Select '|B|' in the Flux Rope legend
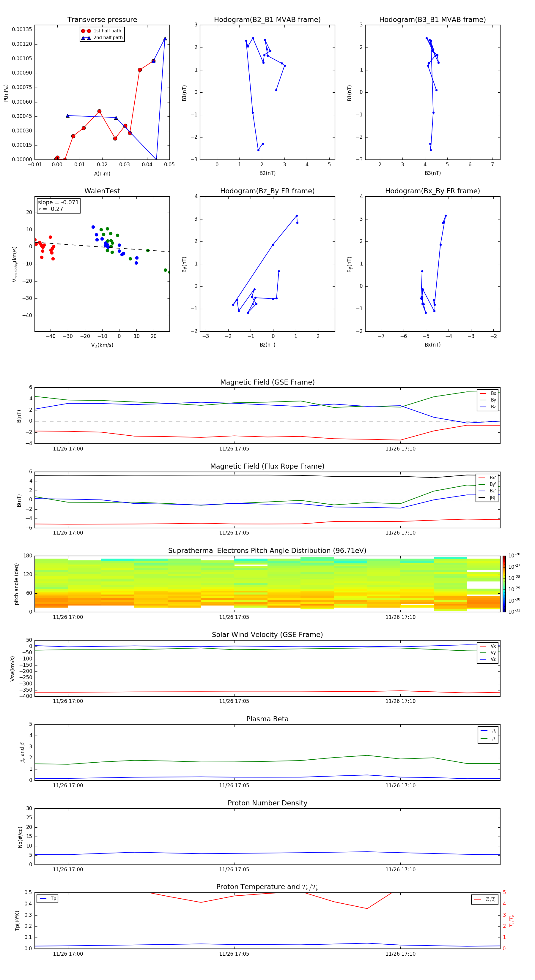Screen dimensions: 535x980 pos(487,498)
